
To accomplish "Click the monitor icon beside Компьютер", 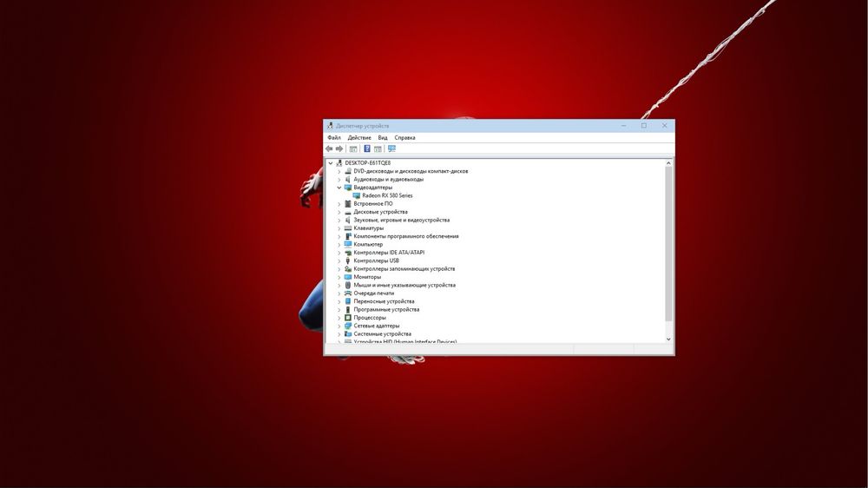I will pyautogui.click(x=348, y=244).
